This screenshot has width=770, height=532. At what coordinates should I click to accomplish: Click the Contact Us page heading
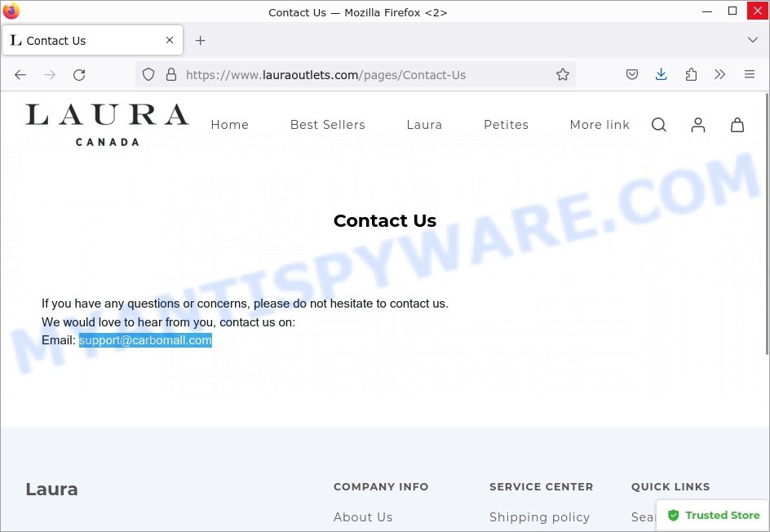(x=385, y=220)
